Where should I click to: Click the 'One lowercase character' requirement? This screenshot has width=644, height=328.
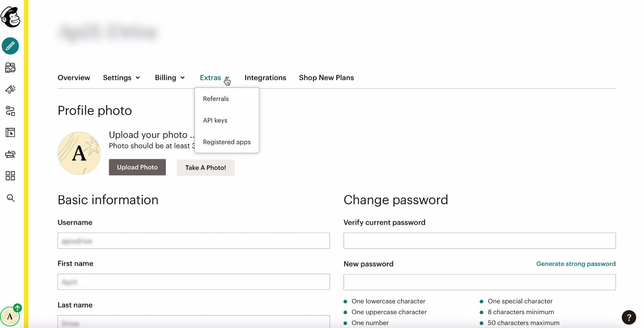pos(388,301)
